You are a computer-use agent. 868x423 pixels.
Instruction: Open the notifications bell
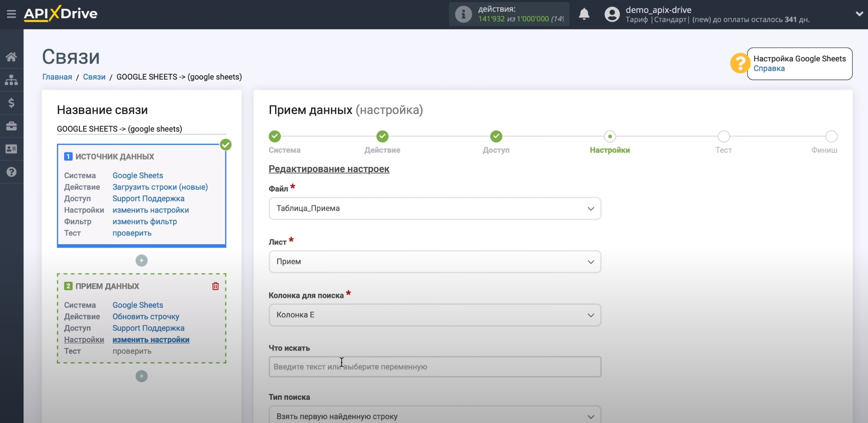point(584,14)
